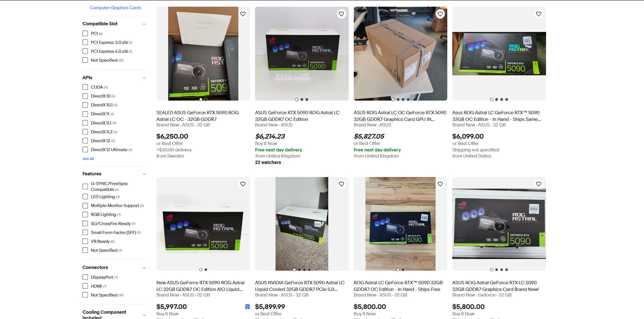Click heart icon on $5,827.05 cardboard box listing
The height and width of the screenshot is (319, 644).
tap(440, 14)
